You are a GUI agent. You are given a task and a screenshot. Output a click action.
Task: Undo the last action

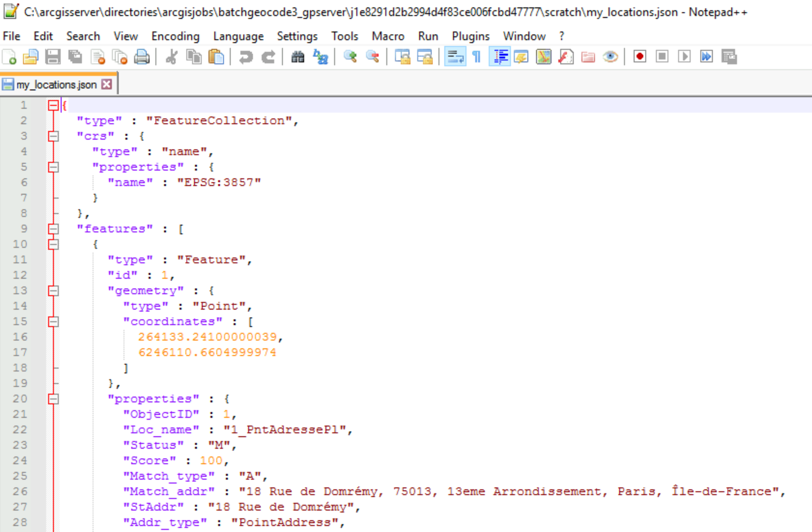[246, 57]
